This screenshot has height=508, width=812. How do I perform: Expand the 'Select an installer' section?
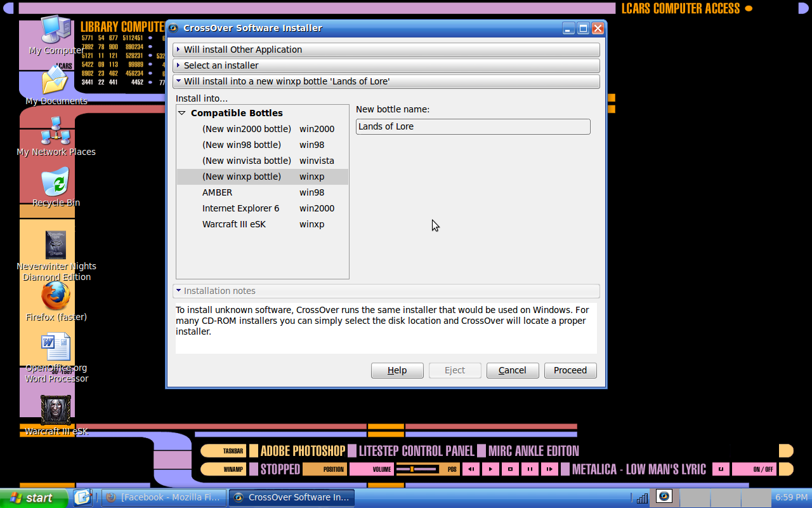point(386,65)
